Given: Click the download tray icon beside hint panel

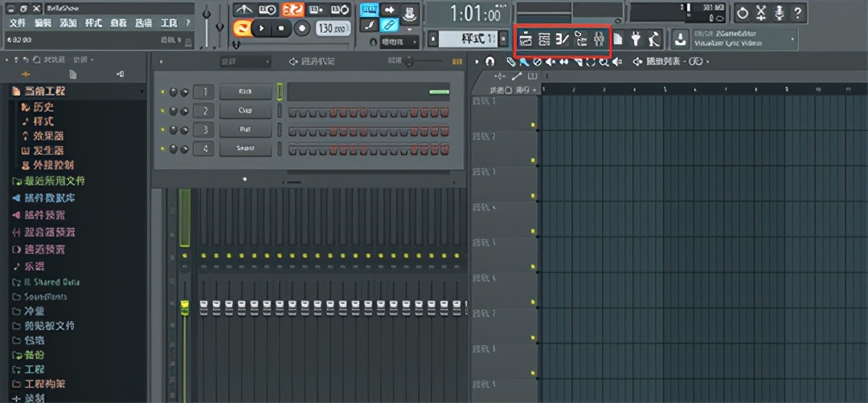Looking at the screenshot, I should pyautogui.click(x=680, y=39).
